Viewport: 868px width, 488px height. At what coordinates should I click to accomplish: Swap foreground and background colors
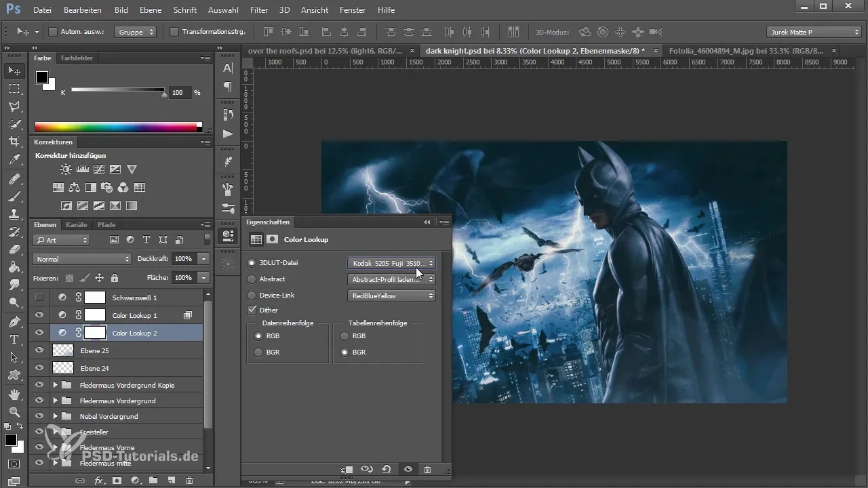(20, 426)
